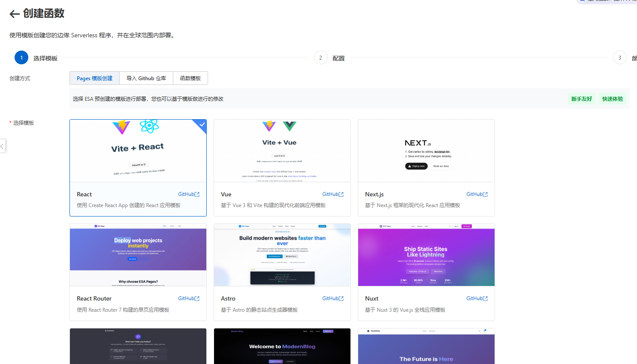The width and height of the screenshot is (637, 364).
Task: Click the 新手友好 tag
Action: coord(581,99)
